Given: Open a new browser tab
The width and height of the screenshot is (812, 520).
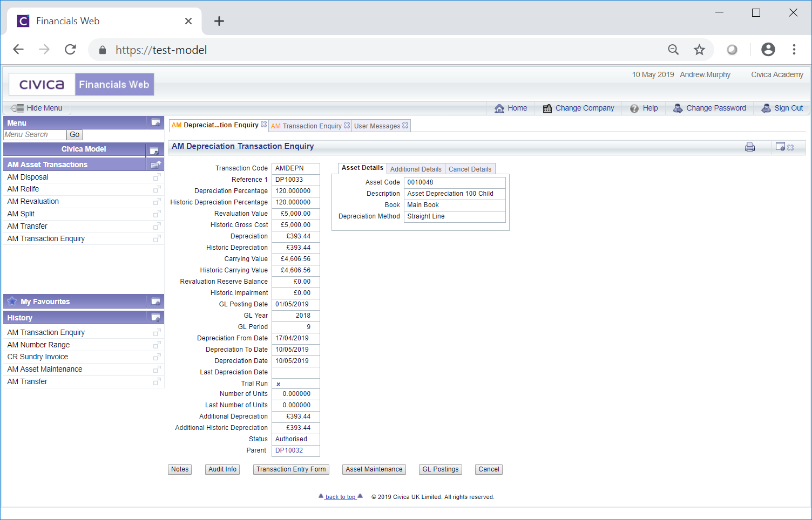Looking at the screenshot, I should (x=219, y=21).
